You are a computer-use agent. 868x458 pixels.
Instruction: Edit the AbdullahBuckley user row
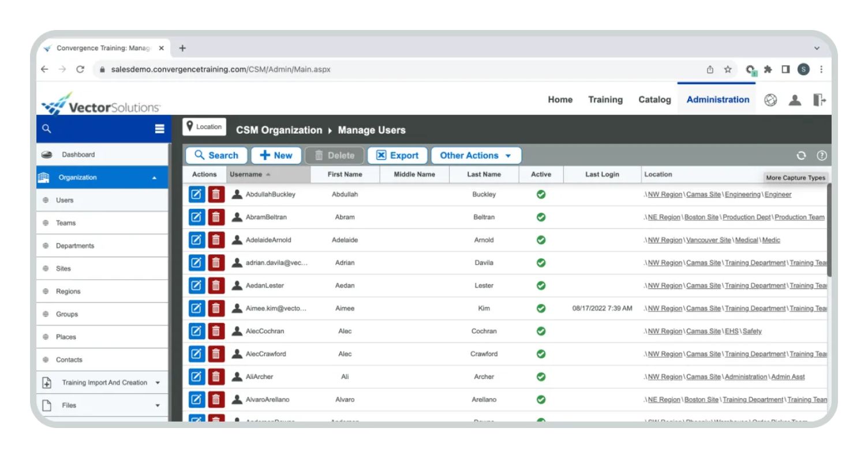click(197, 194)
